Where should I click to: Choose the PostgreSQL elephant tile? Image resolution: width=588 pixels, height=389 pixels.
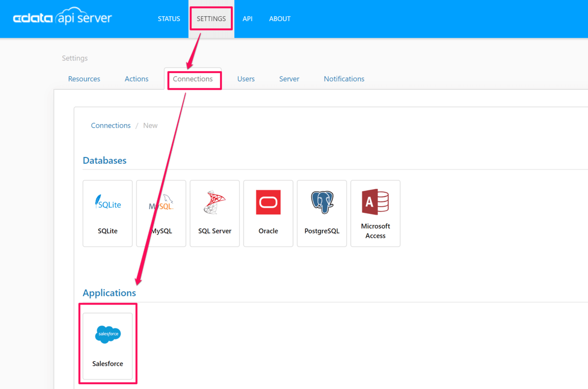click(322, 213)
